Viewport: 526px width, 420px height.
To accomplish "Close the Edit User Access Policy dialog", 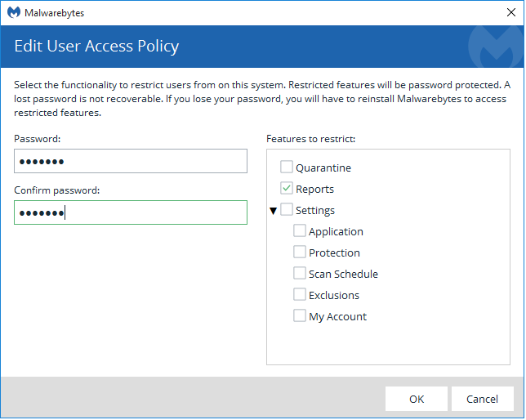I will (x=512, y=13).
